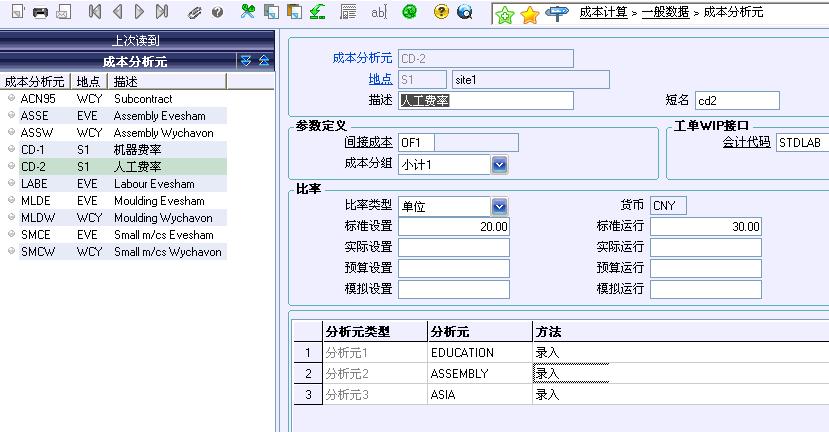Jump to first record arrow
This screenshot has width=829, height=432.
pyautogui.click(x=95, y=13)
